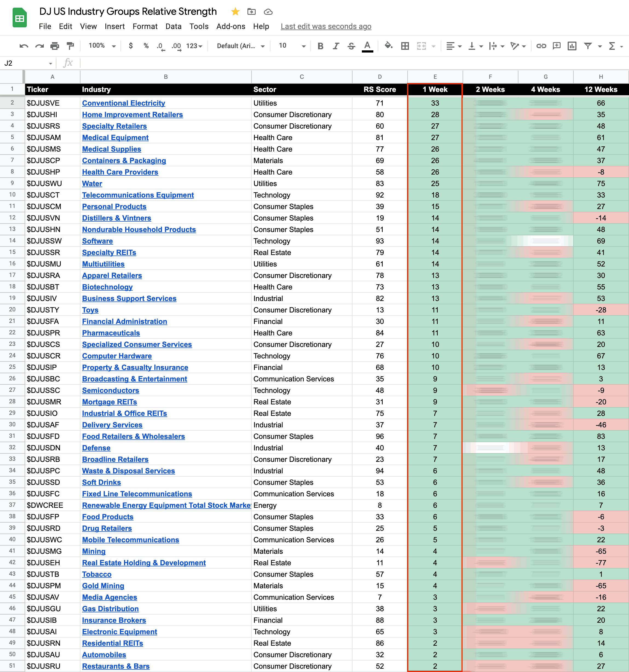The image size is (629, 672).
Task: Open the View menu
Action: click(x=88, y=26)
